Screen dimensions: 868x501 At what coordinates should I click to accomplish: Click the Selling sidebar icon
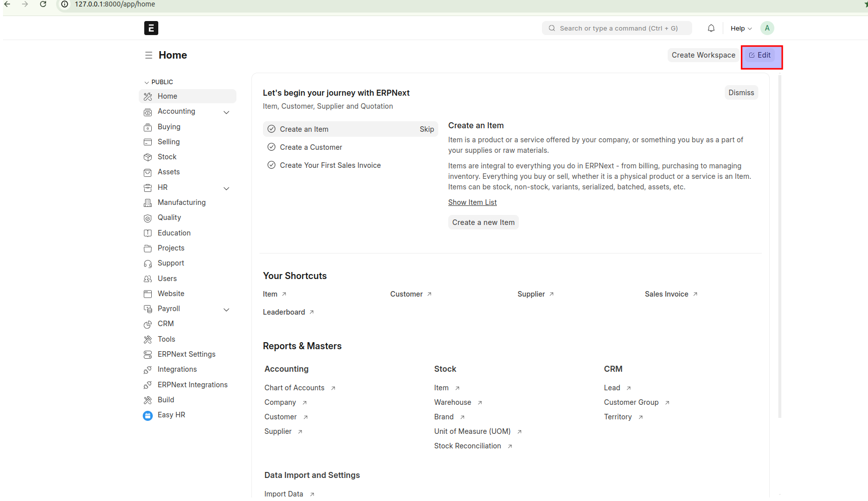pos(148,142)
